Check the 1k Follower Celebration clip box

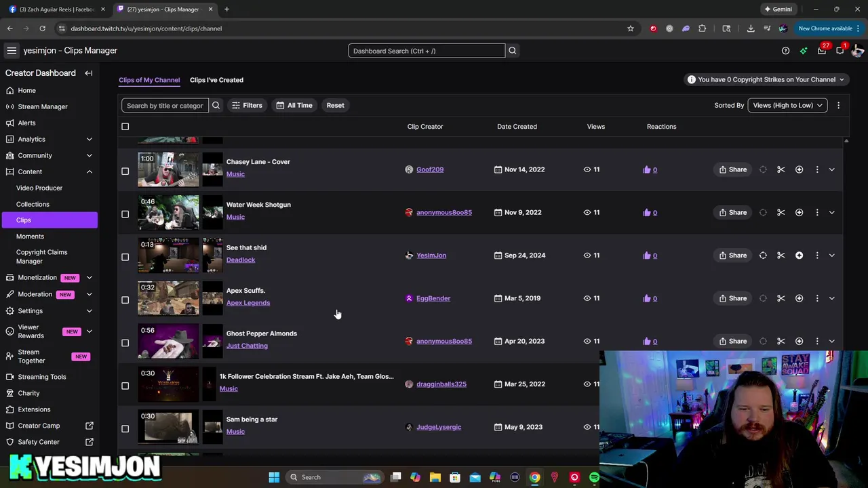(125, 386)
